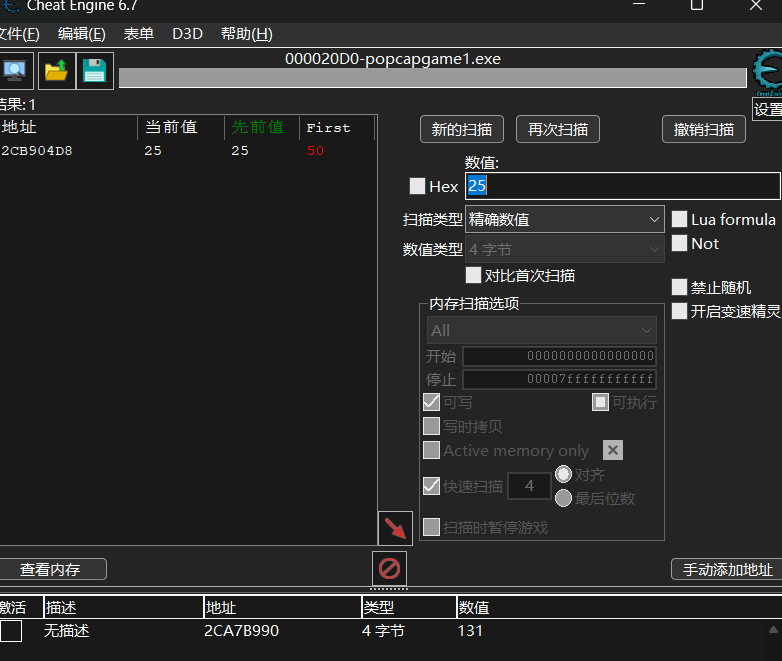This screenshot has height=661, width=782.
Task: Toggle the Hex checkbox
Action: (417, 186)
